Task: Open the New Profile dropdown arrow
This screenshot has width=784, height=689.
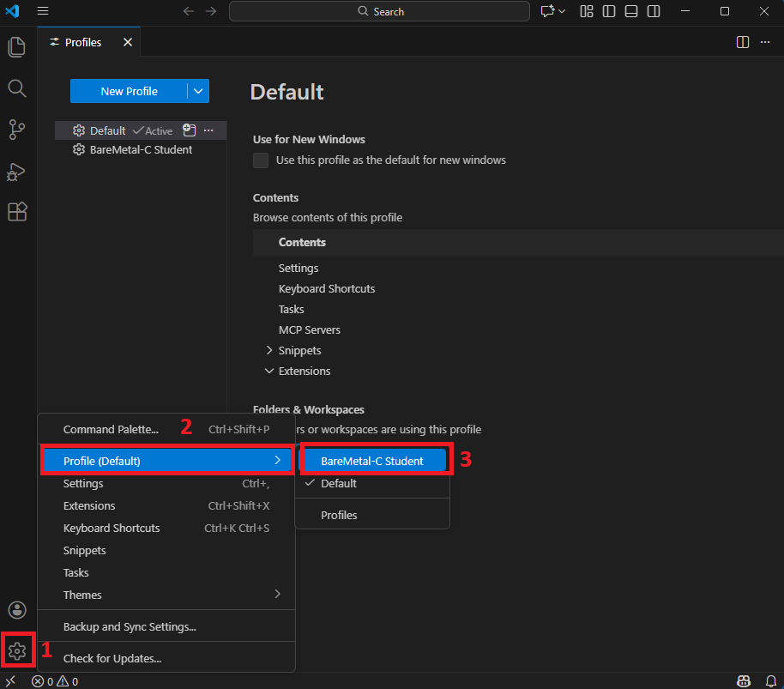Action: (x=198, y=91)
